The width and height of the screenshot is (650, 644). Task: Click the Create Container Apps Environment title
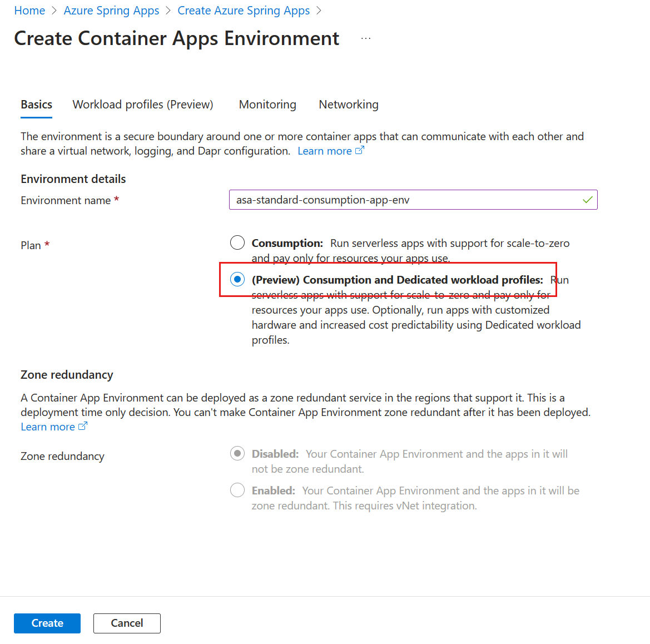coord(177,38)
